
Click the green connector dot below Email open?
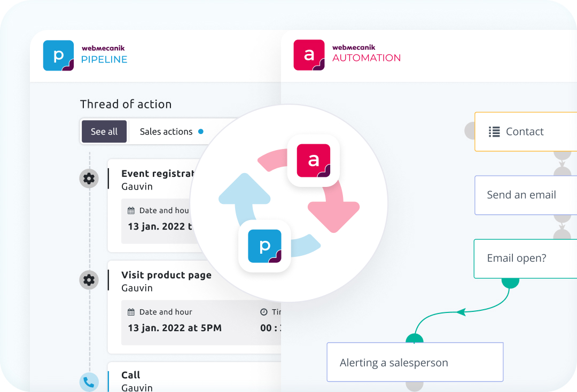pyautogui.click(x=510, y=281)
